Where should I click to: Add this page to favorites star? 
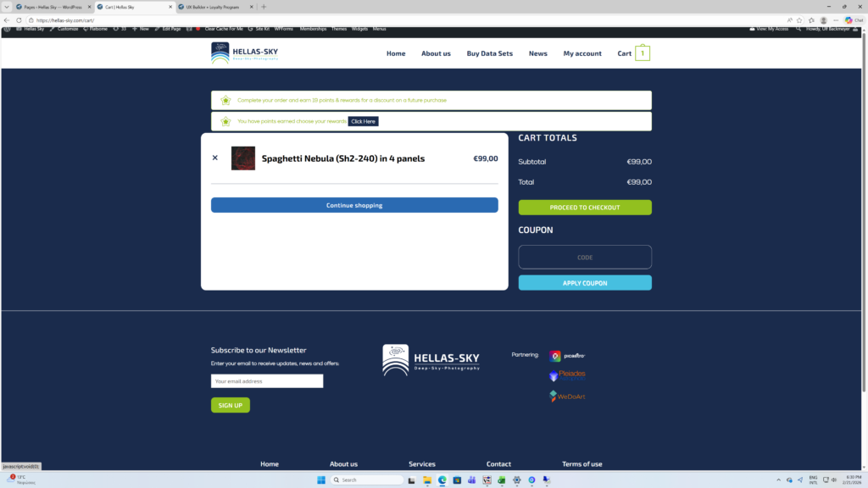click(798, 19)
